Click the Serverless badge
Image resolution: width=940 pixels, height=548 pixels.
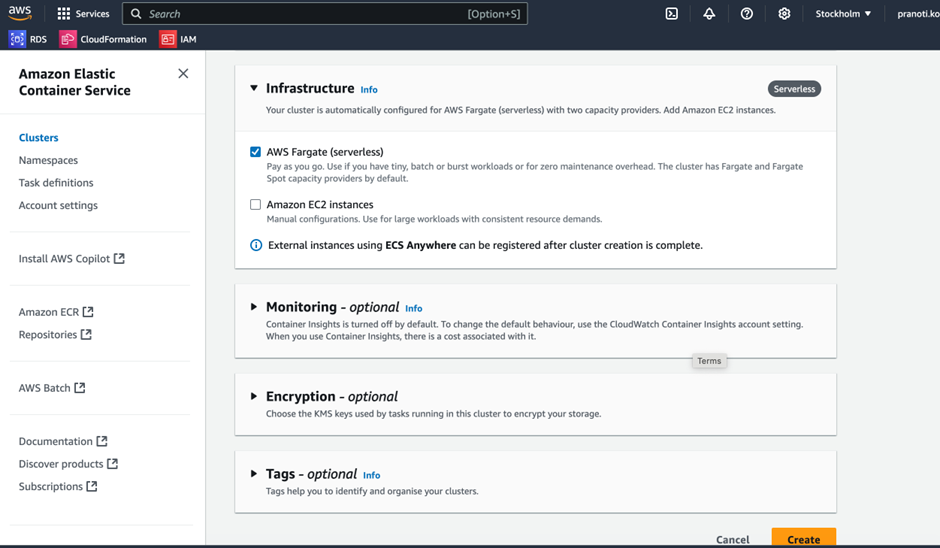tap(794, 89)
